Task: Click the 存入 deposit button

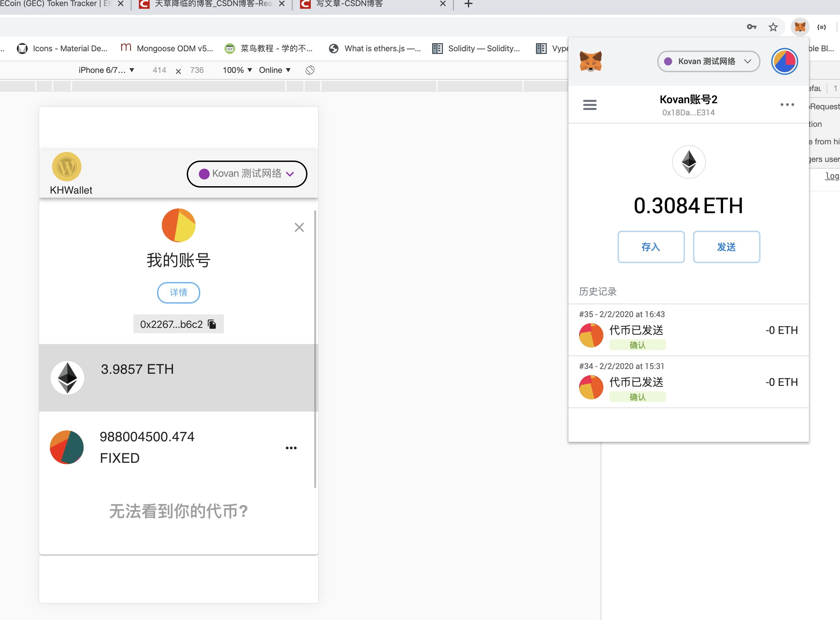Action: [x=651, y=247]
